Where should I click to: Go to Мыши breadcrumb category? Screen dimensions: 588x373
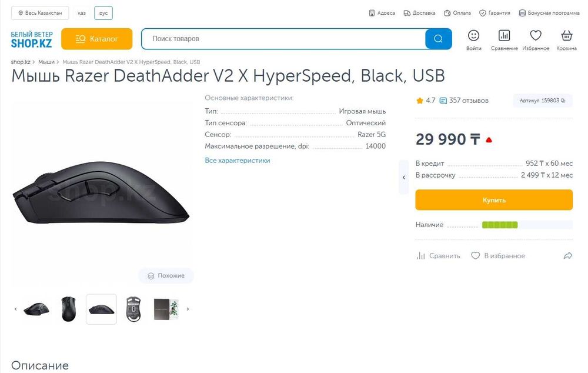coord(46,62)
